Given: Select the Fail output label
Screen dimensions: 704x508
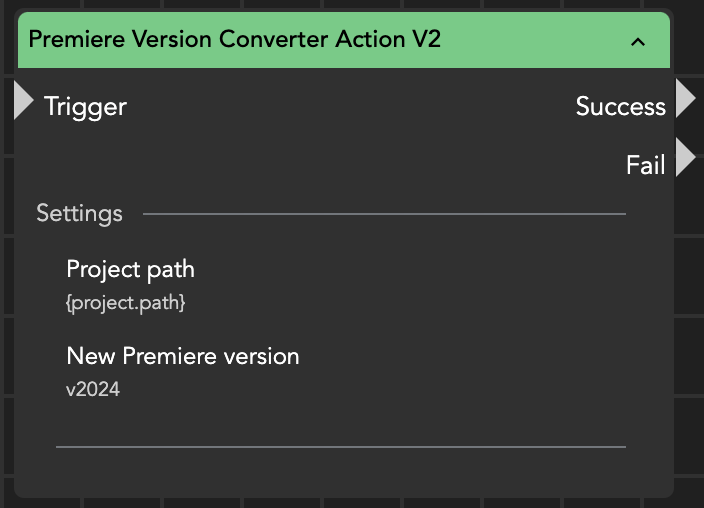Looking at the screenshot, I should [x=645, y=165].
